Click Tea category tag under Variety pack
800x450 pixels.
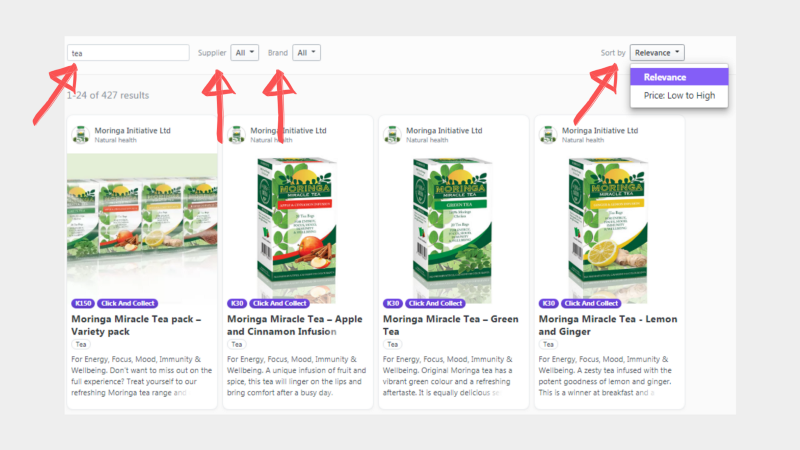point(81,344)
